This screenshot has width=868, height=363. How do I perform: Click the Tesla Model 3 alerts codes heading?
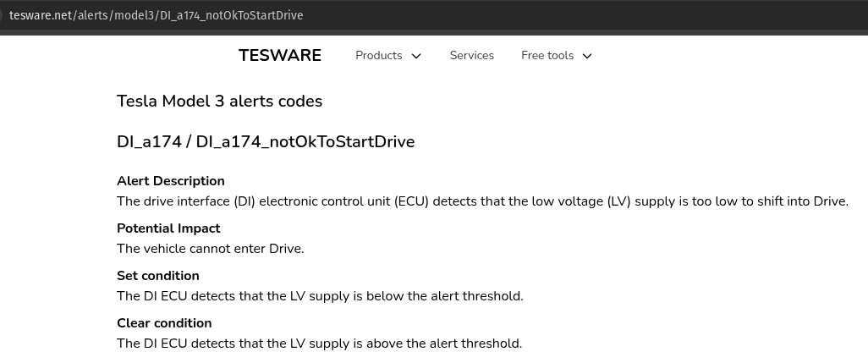point(219,102)
